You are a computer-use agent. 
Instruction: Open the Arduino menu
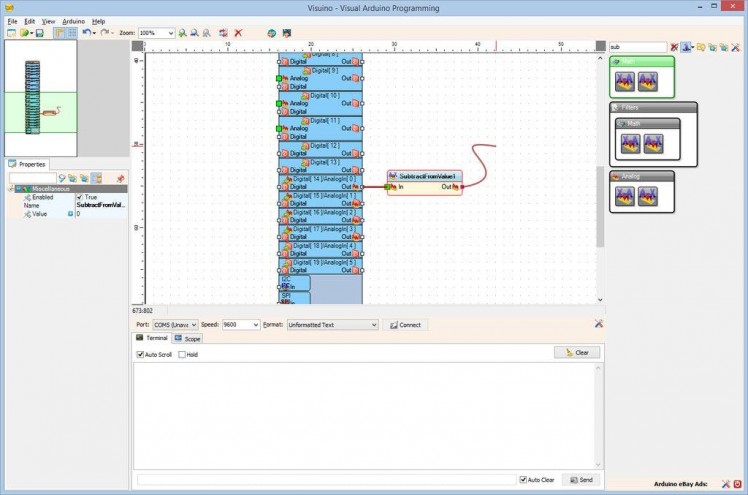[73, 21]
